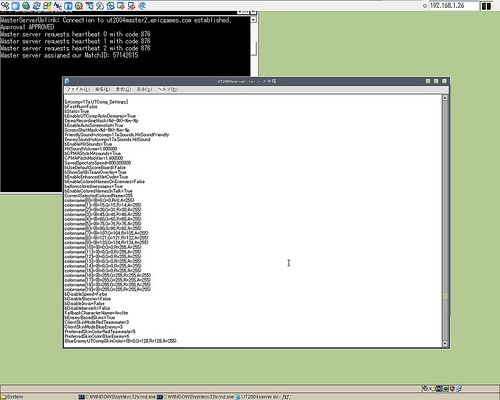Click the bFastRun=False line
Image resolution: width=500 pixels, height=400 pixels.
81,106
